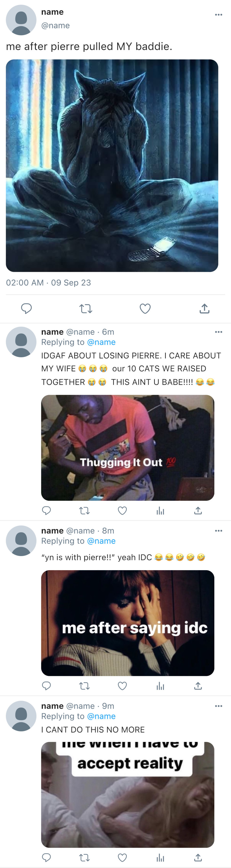Like the main tweet about pierre
The width and height of the screenshot is (231, 868).
click(145, 309)
